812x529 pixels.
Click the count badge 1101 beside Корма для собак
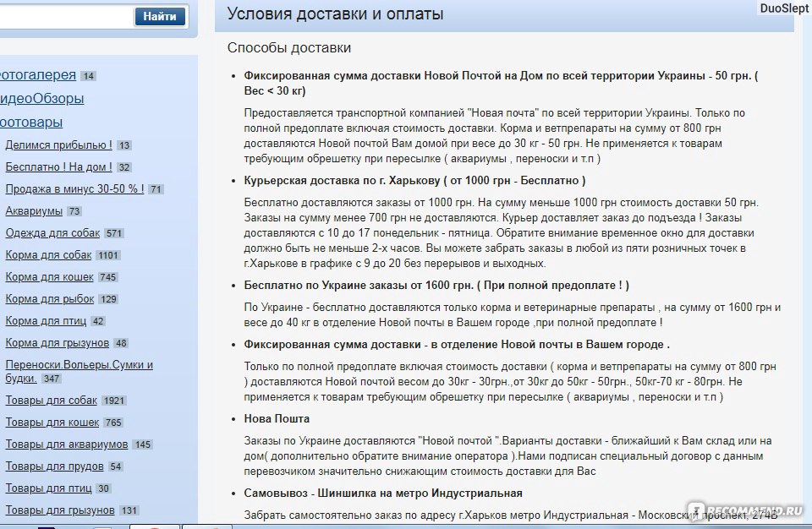point(108,256)
